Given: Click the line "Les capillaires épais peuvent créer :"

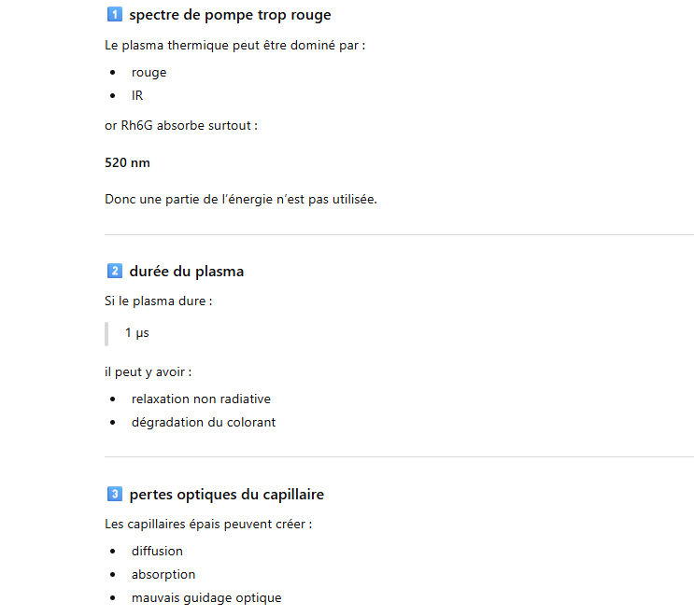Looking at the screenshot, I should pyautogui.click(x=208, y=524).
